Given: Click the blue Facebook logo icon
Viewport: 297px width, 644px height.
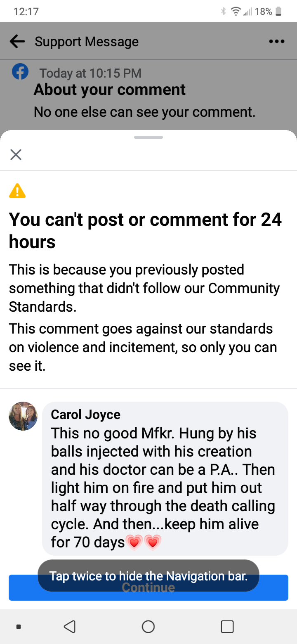Looking at the screenshot, I should coord(20,72).
